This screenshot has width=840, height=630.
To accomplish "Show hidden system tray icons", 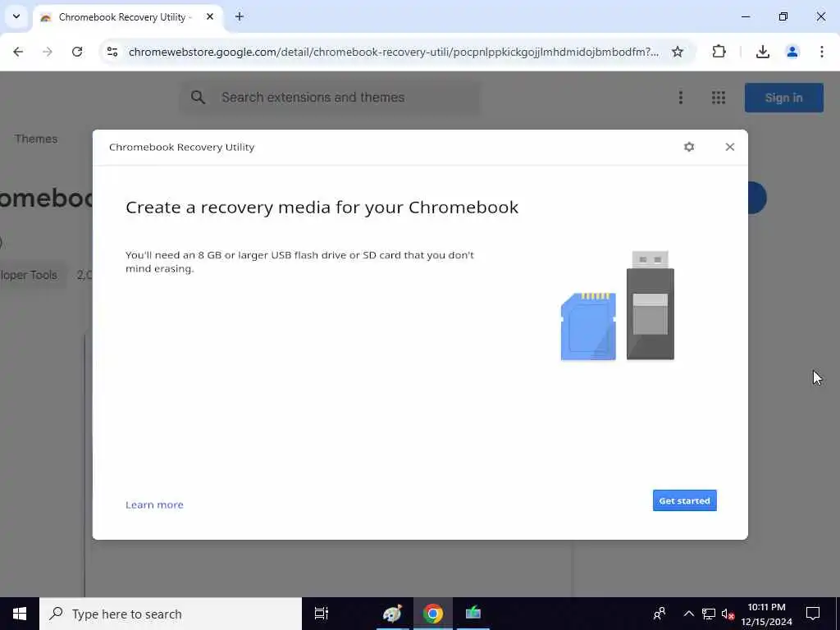I will pos(688,614).
